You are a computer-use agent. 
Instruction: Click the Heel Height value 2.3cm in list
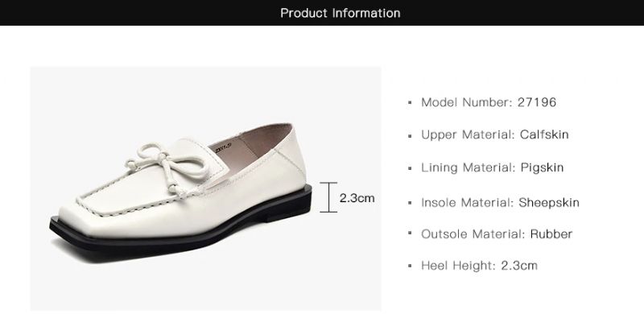(519, 266)
